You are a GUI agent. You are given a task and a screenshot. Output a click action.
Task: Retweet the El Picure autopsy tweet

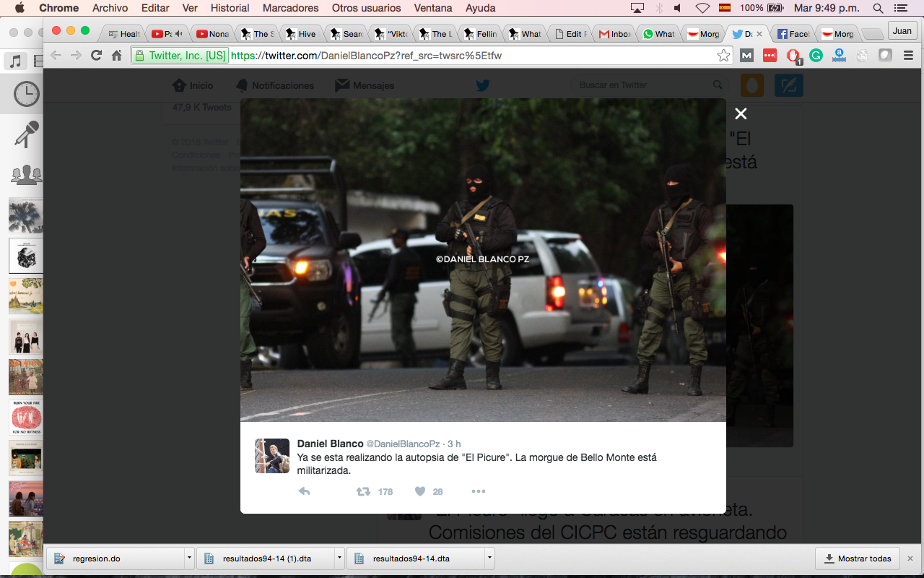click(364, 491)
